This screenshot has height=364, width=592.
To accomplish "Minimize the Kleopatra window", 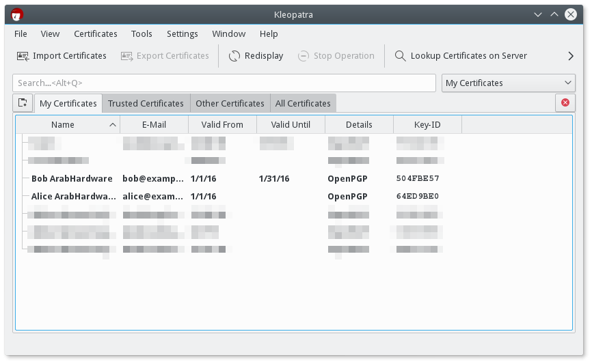I will click(x=537, y=15).
